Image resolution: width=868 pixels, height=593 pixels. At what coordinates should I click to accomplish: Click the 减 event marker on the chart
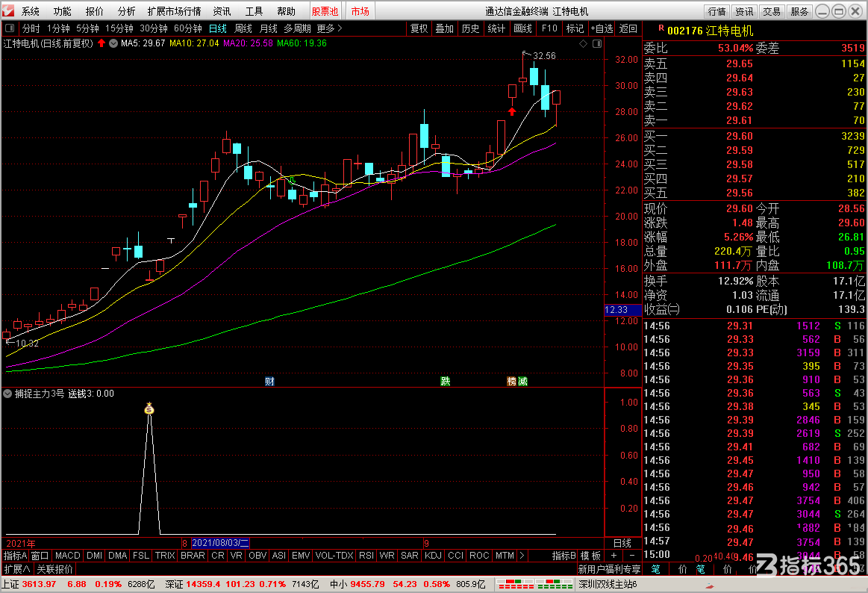pyautogui.click(x=522, y=382)
